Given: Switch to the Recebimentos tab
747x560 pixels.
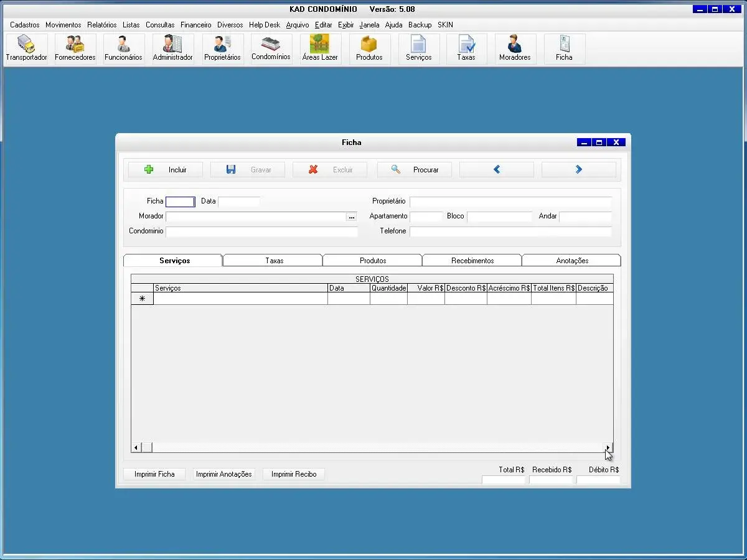Looking at the screenshot, I should 472,261.
